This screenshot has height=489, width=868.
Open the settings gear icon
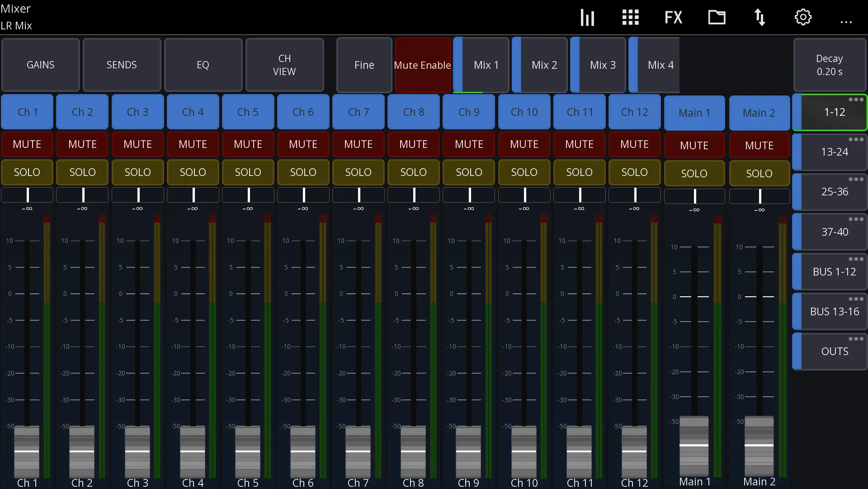pos(803,18)
